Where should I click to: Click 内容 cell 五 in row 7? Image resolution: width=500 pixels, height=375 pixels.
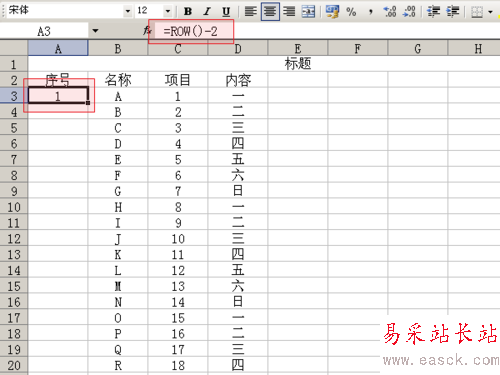click(238, 159)
